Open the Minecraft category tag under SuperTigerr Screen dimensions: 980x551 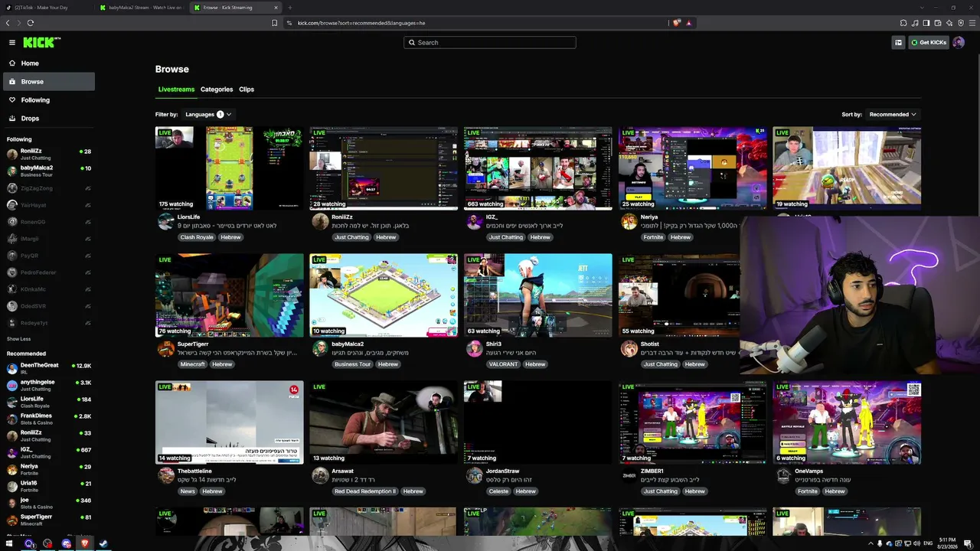[193, 364]
